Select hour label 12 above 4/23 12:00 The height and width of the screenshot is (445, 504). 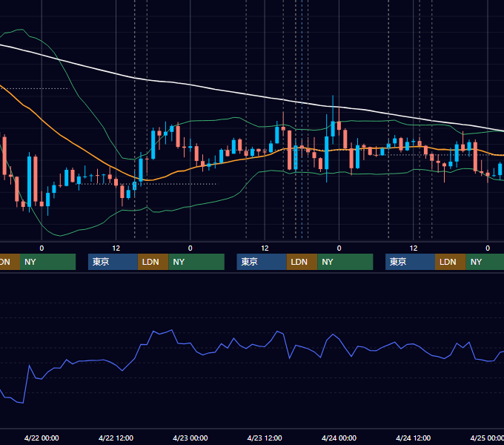265,248
